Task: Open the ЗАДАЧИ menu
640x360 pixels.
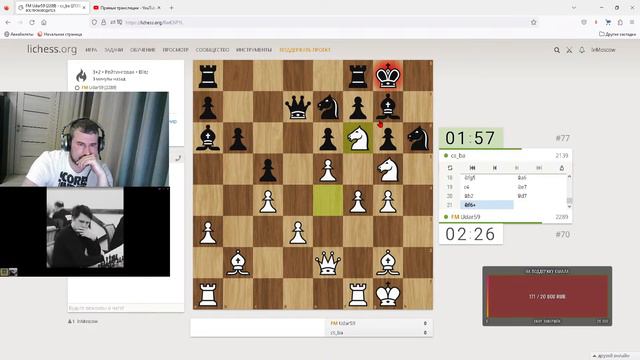Action: pos(114,50)
